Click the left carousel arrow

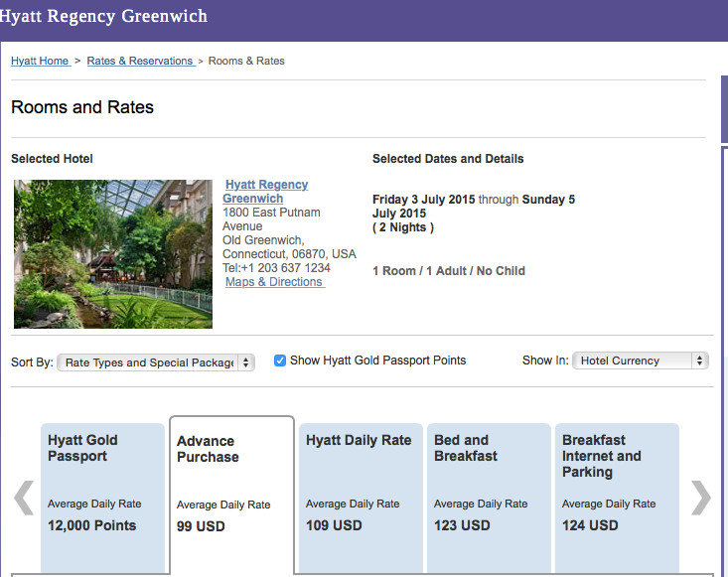pos(24,499)
